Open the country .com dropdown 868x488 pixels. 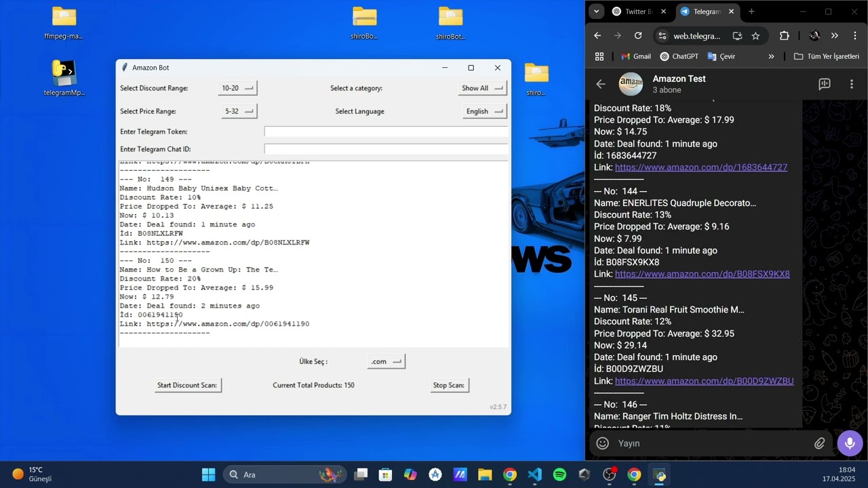(x=386, y=361)
